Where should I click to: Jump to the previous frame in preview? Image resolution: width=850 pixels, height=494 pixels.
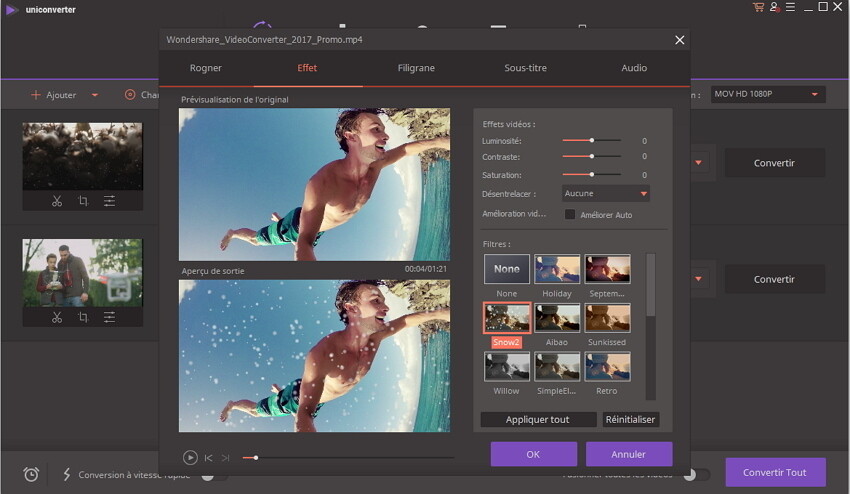click(x=209, y=458)
